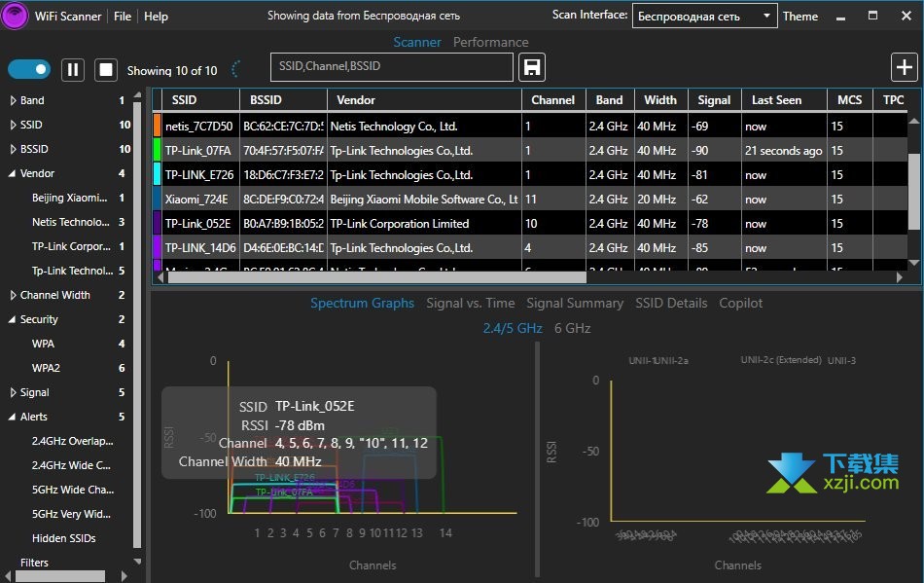Click the SSID,Channel,BSSID filter field

(392, 66)
